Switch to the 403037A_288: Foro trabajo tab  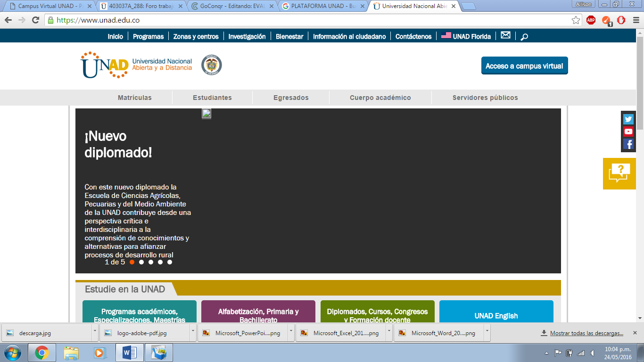click(x=141, y=6)
